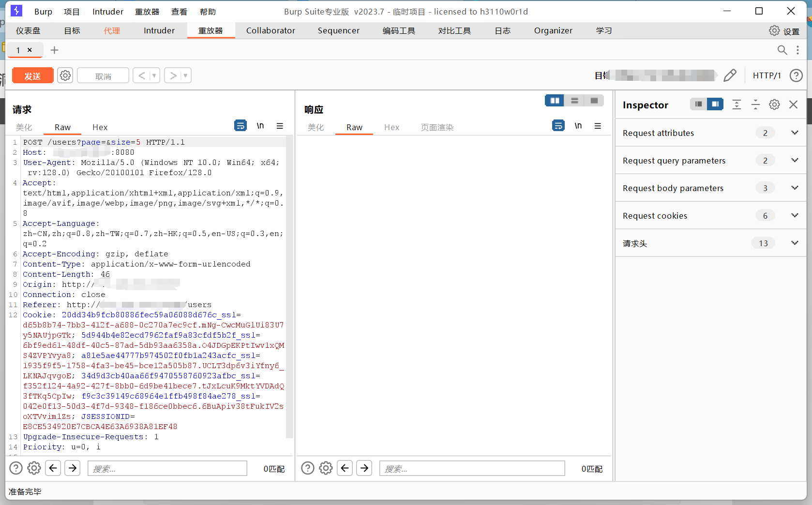Close the Inspector panel
Screen dimensions: 812x505
click(793, 104)
